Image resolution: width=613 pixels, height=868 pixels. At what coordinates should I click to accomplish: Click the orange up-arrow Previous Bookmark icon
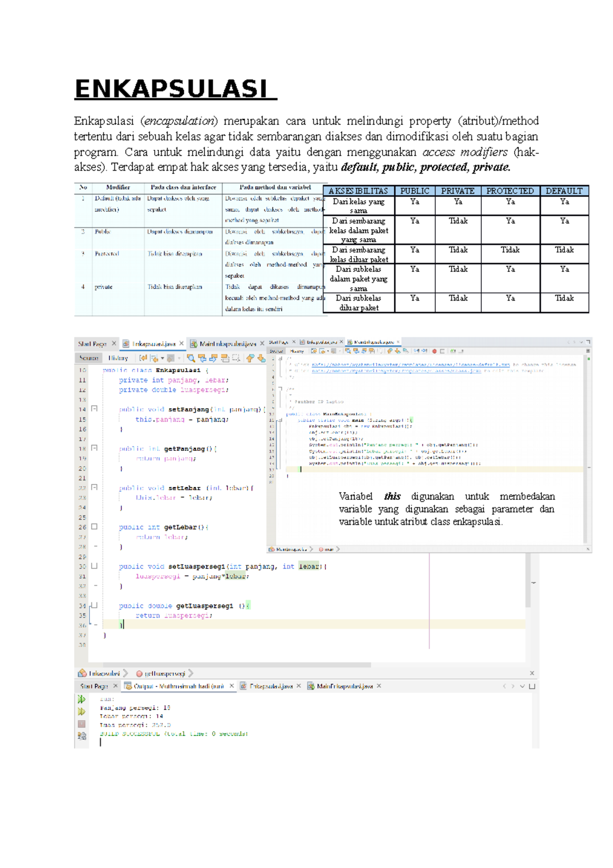[250, 358]
